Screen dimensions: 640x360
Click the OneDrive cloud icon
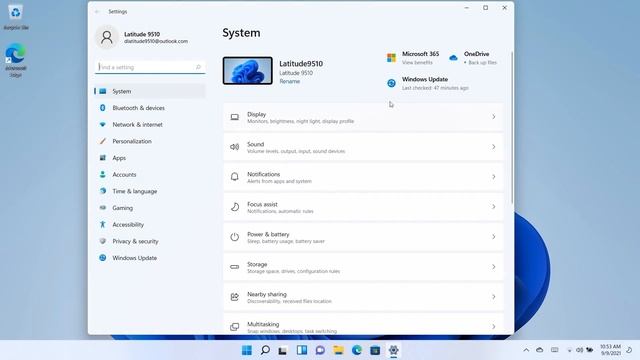pos(453,58)
